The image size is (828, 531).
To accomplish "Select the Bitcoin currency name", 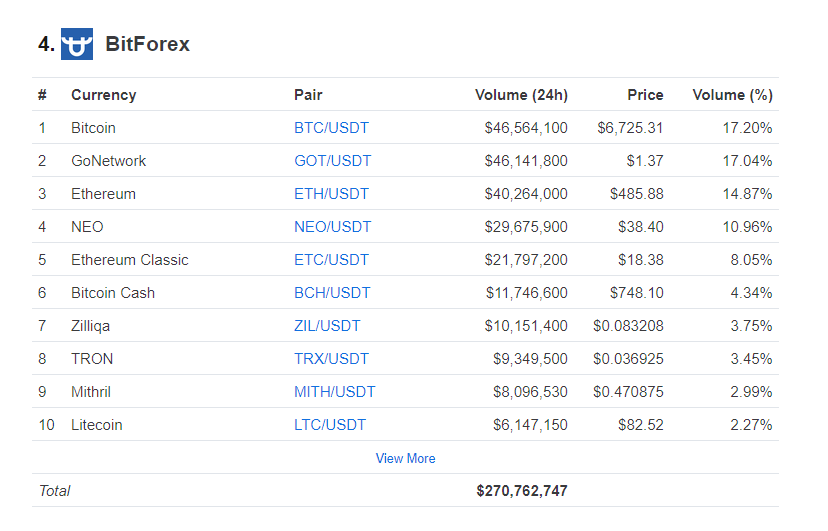I will click(x=93, y=128).
